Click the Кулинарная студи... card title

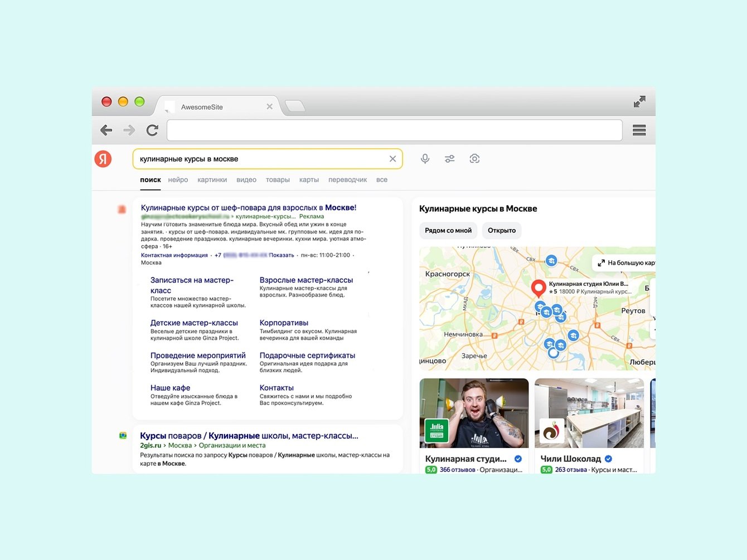point(465,459)
